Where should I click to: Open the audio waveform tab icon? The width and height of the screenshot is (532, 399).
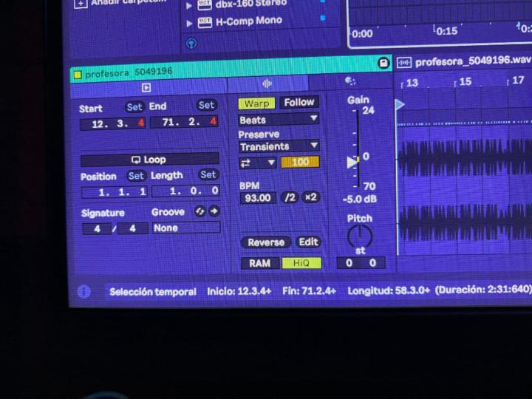pos(267,83)
